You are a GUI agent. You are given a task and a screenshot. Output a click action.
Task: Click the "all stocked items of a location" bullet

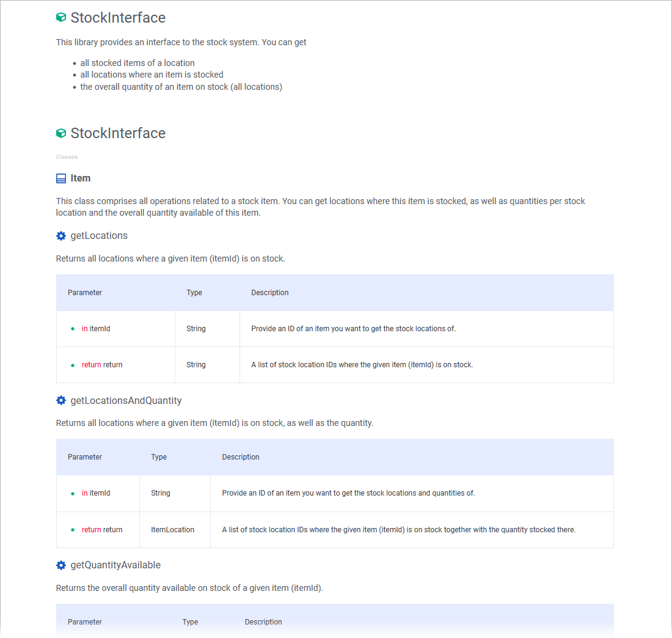click(x=137, y=63)
